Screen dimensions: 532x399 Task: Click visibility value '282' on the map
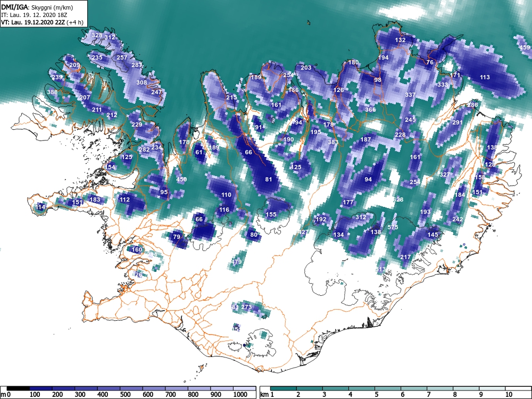[x=144, y=149]
